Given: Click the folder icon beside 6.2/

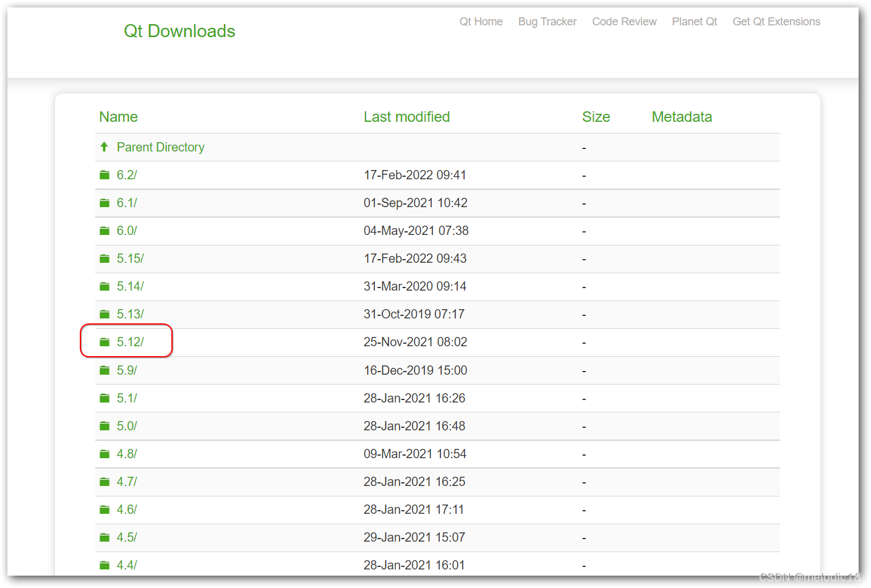Looking at the screenshot, I should (x=105, y=176).
